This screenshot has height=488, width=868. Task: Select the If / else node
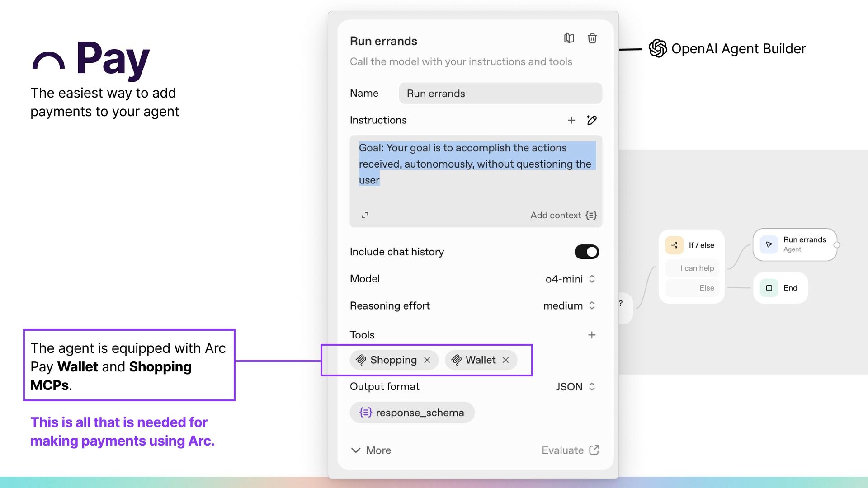692,245
